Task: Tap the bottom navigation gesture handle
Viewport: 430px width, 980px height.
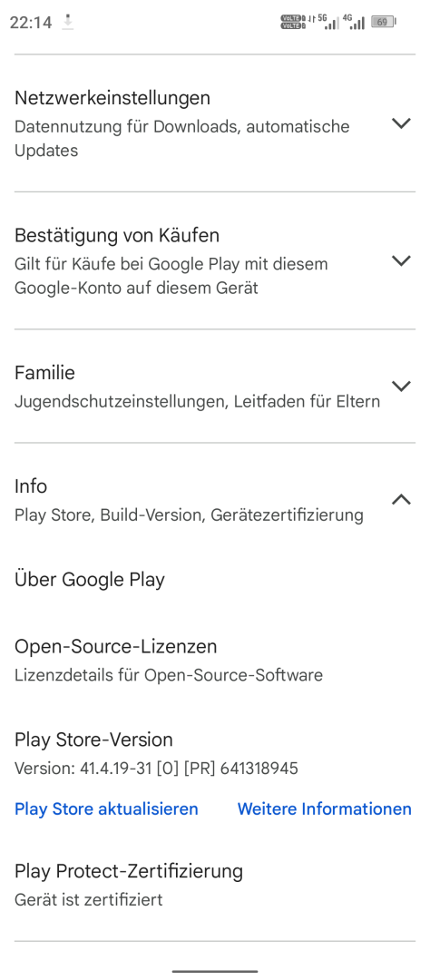Action: click(x=215, y=971)
